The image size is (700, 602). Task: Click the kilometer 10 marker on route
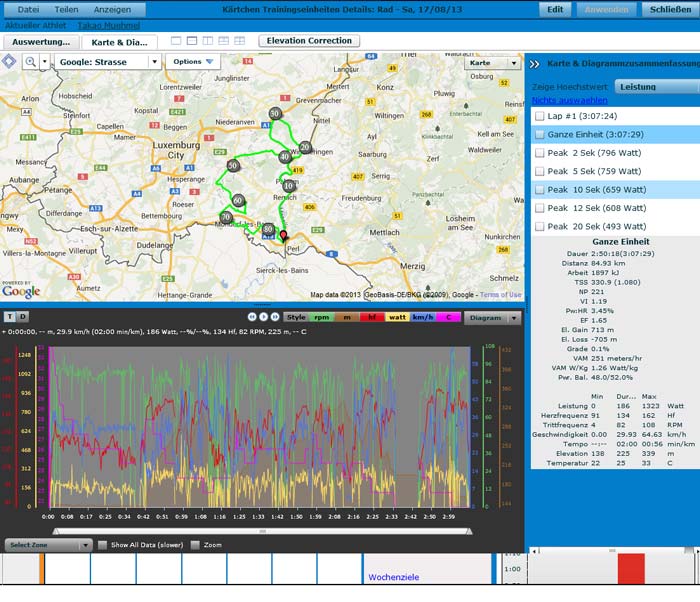[x=289, y=185]
